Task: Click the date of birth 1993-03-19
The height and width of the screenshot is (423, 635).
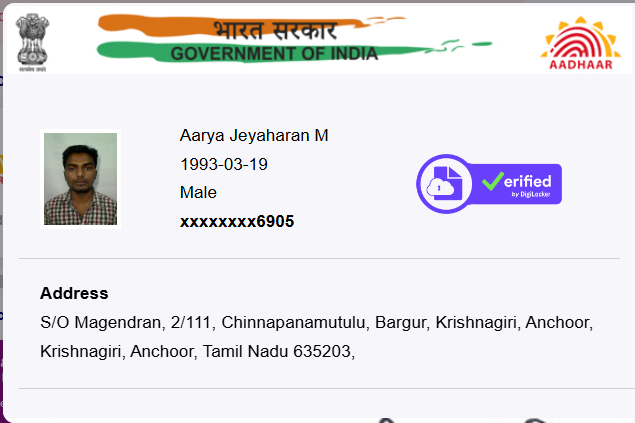Action: pyautogui.click(x=224, y=164)
